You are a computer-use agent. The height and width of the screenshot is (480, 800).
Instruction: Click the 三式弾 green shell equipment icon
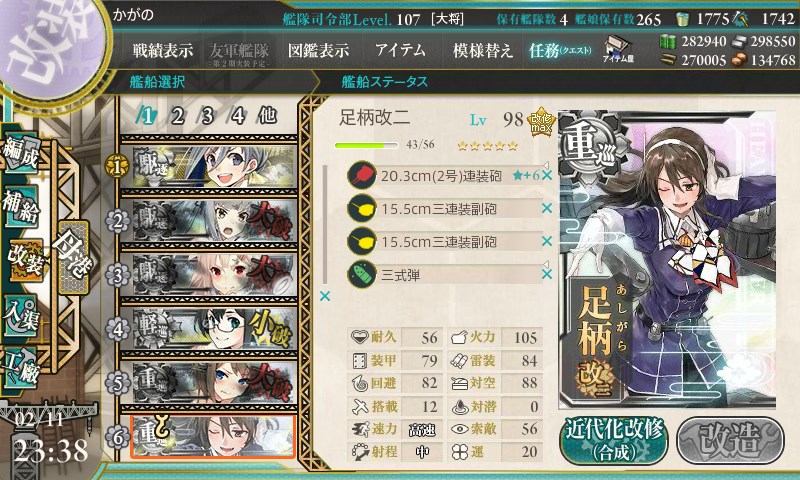click(x=362, y=274)
